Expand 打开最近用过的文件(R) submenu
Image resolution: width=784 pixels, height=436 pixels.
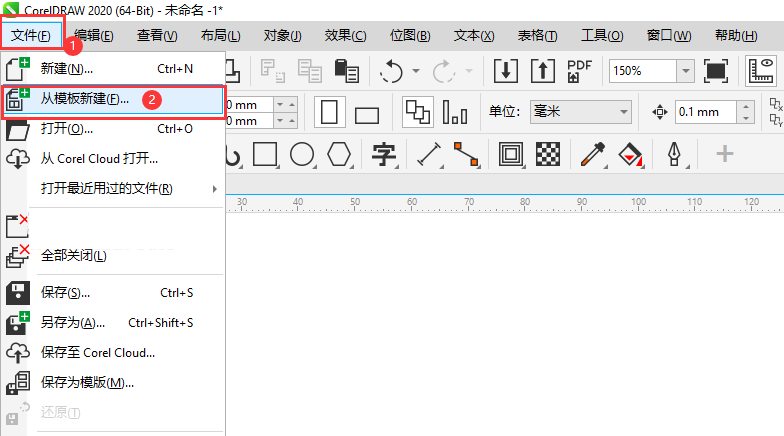(113, 188)
